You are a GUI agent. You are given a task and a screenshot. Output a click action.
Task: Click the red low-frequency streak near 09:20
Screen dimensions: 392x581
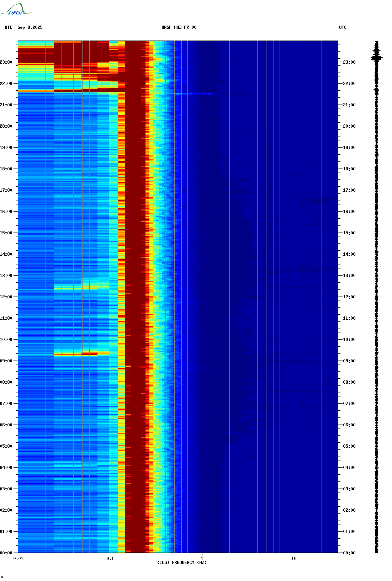pos(81,354)
